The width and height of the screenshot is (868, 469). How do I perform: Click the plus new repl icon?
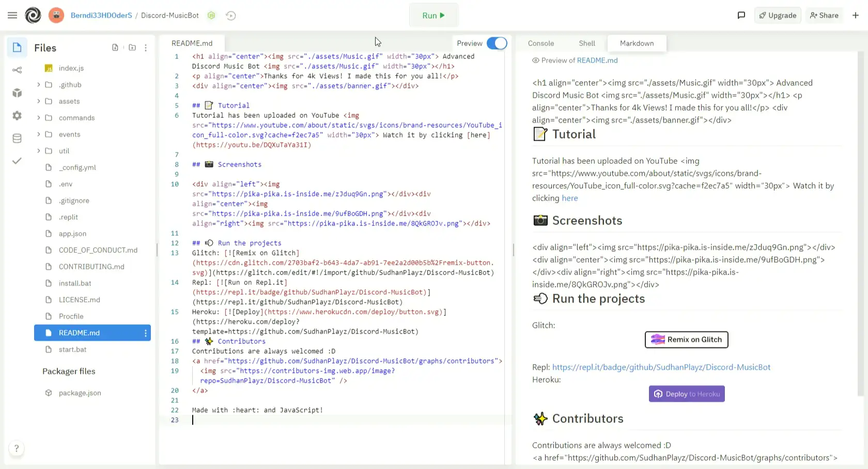(856, 16)
